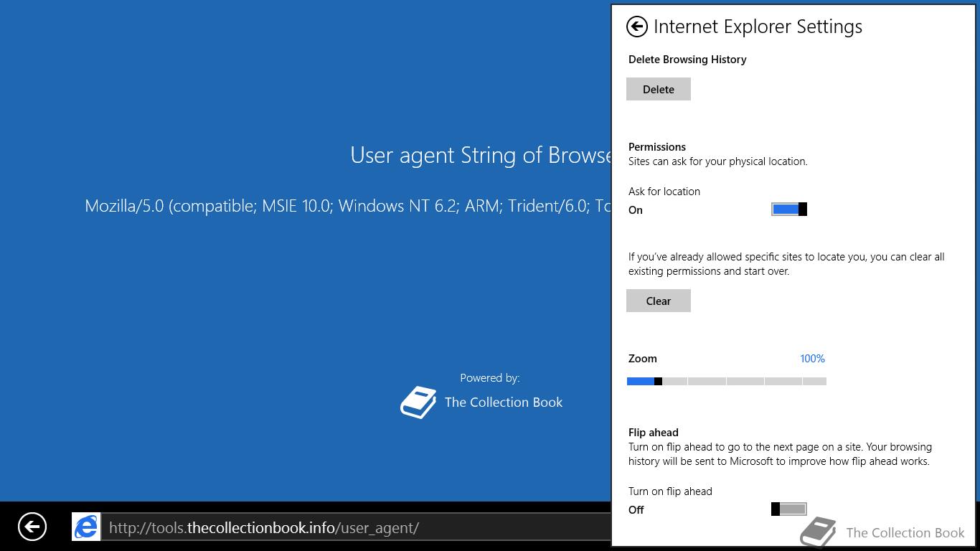This screenshot has width=980, height=551.
Task: Adjust the Zoom slider
Action: [x=727, y=381]
